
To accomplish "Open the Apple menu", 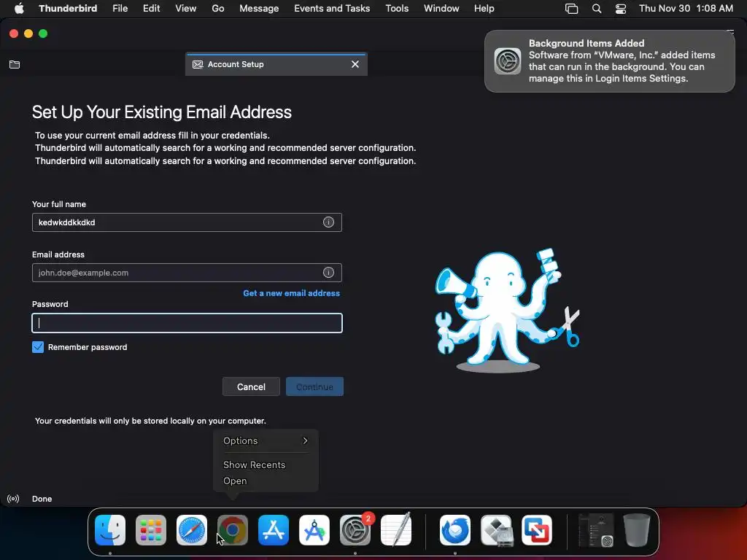I will pyautogui.click(x=19, y=9).
